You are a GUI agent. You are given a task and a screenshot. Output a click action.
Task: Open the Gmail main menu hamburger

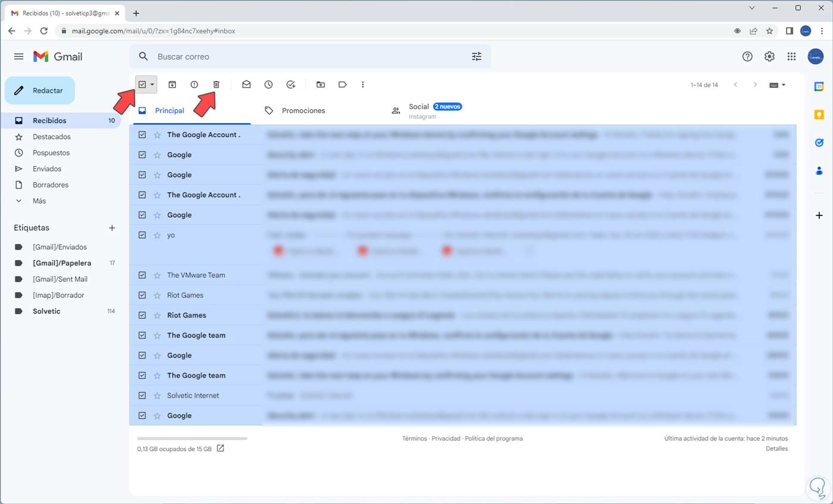coord(19,57)
